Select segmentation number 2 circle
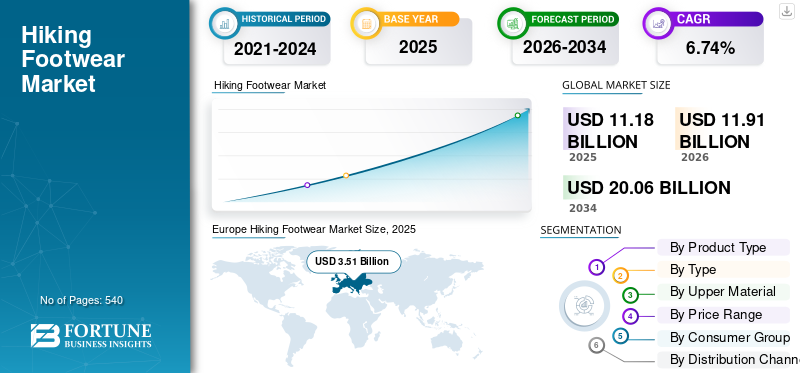Viewport: 800px width, 373px height. pyautogui.click(x=620, y=276)
